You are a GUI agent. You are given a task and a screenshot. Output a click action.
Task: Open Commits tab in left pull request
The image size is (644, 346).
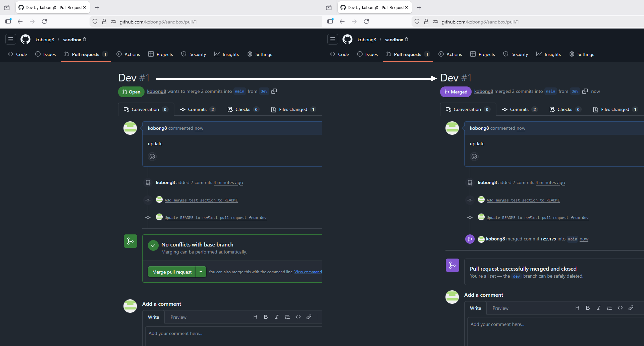[x=197, y=109]
